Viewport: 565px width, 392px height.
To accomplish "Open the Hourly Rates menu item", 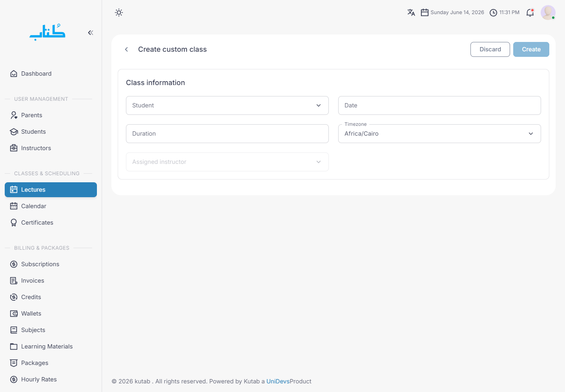I will 51,379.
